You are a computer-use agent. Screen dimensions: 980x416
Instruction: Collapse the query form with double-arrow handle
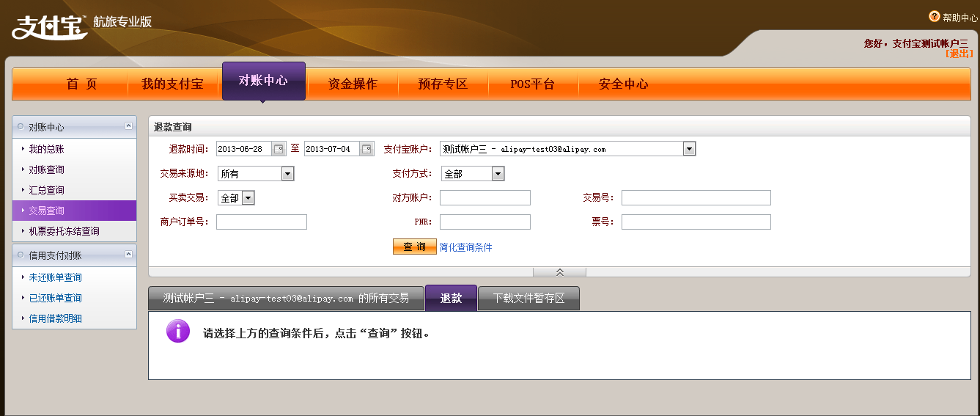click(x=559, y=272)
